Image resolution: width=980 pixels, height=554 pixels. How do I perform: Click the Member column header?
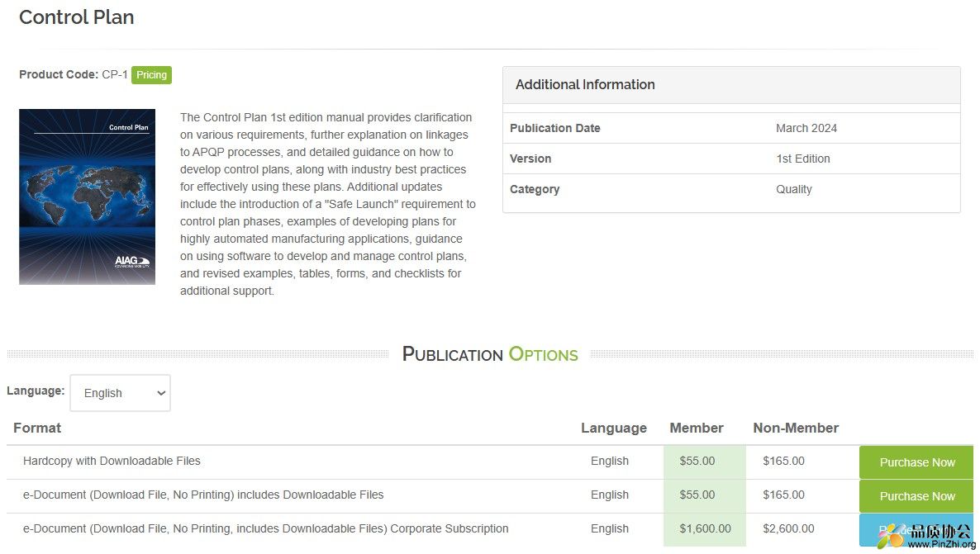[x=697, y=428]
